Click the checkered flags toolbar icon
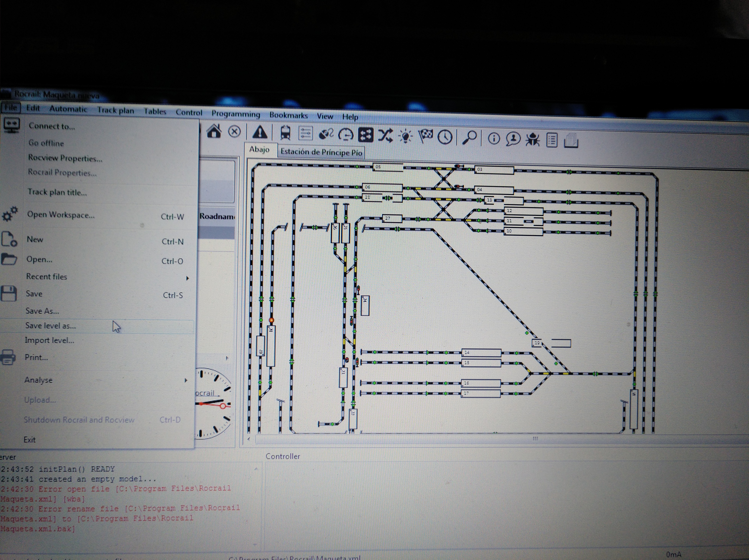The image size is (749, 560). pos(425,136)
